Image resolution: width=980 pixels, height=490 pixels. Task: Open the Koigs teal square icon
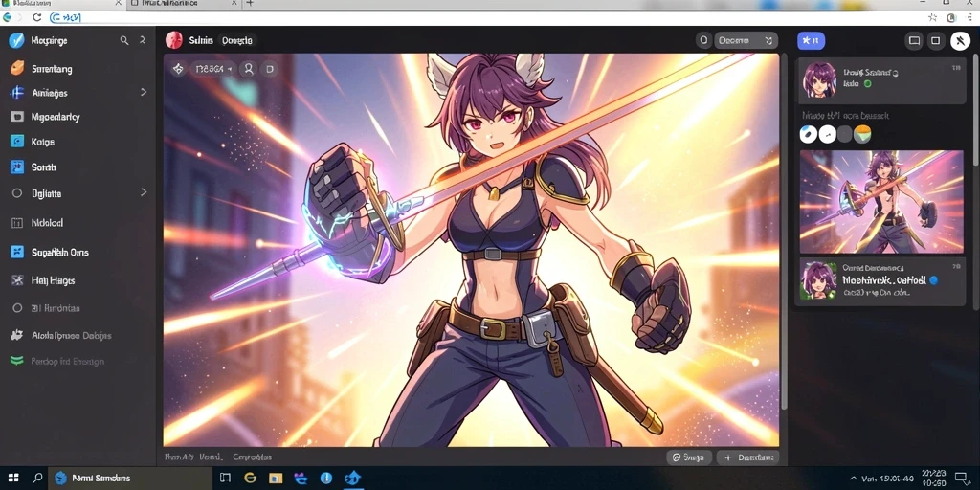17,142
